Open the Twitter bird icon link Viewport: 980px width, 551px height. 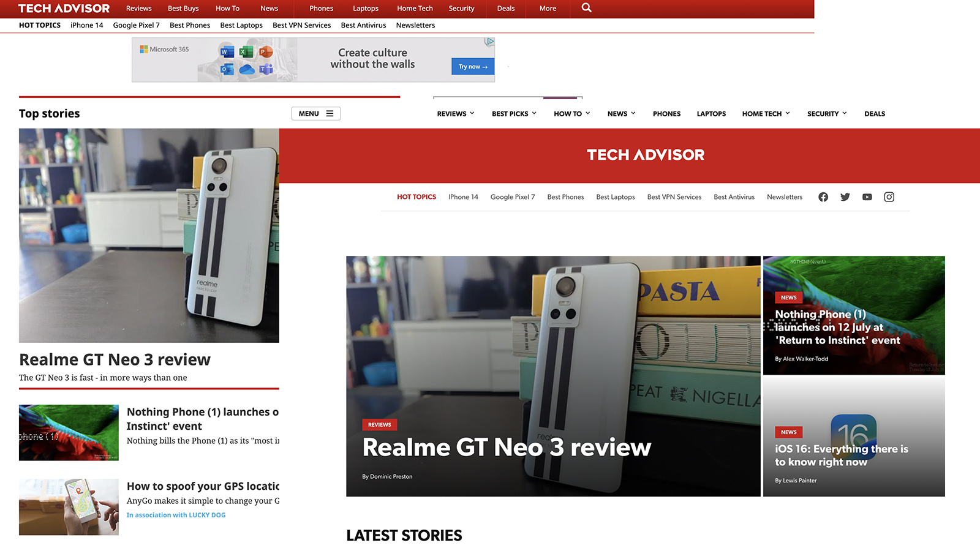(845, 197)
